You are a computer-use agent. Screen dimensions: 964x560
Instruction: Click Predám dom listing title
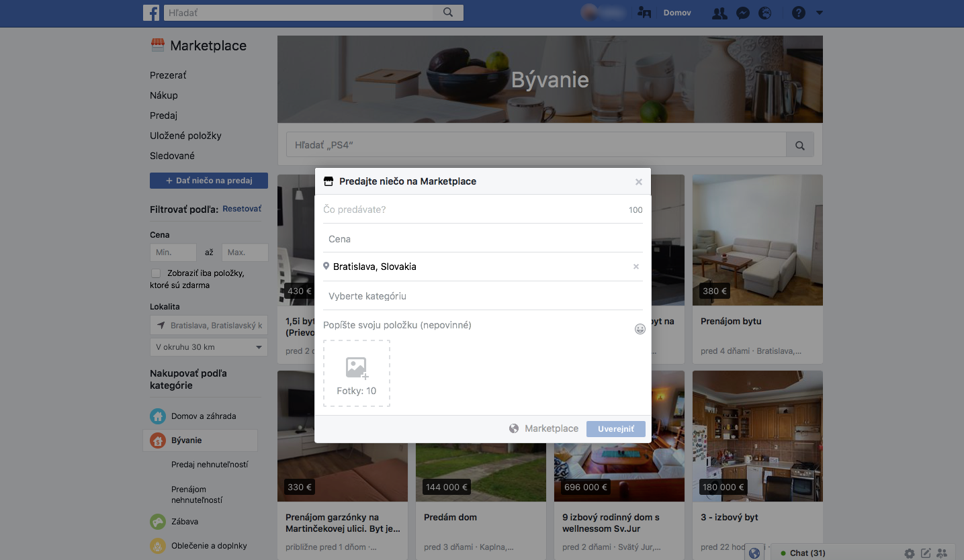[x=451, y=517]
